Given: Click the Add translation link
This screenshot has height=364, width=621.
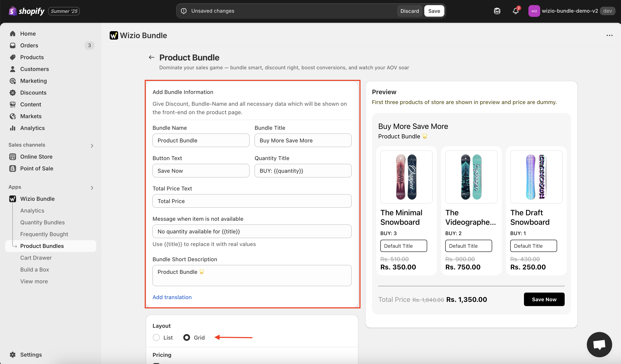Looking at the screenshot, I should (172, 297).
